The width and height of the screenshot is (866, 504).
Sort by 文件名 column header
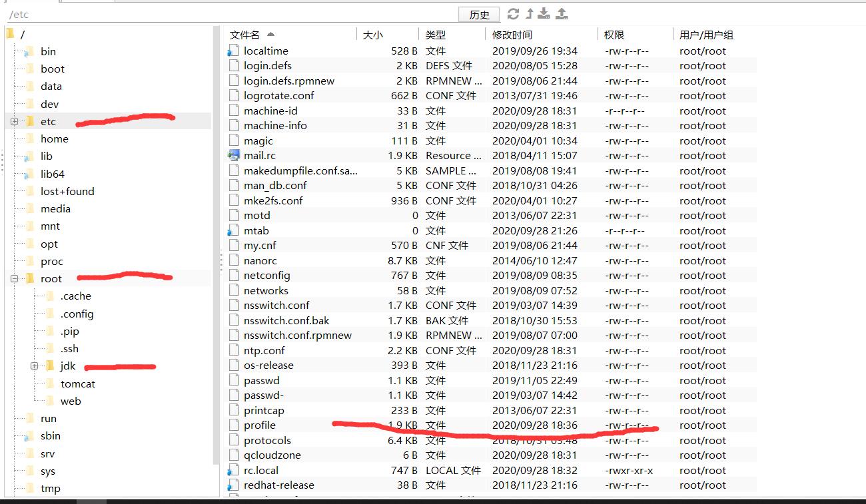coord(244,35)
